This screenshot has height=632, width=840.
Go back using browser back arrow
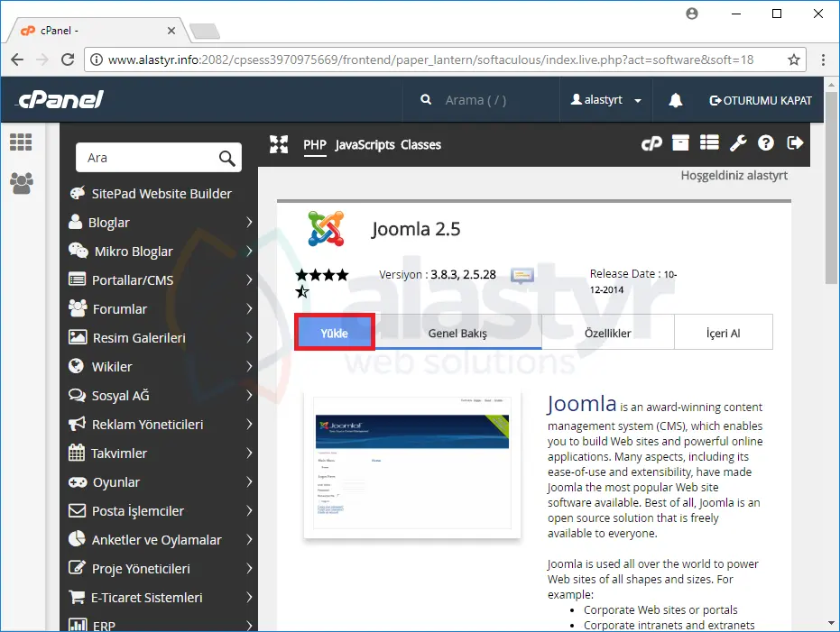pyautogui.click(x=17, y=60)
